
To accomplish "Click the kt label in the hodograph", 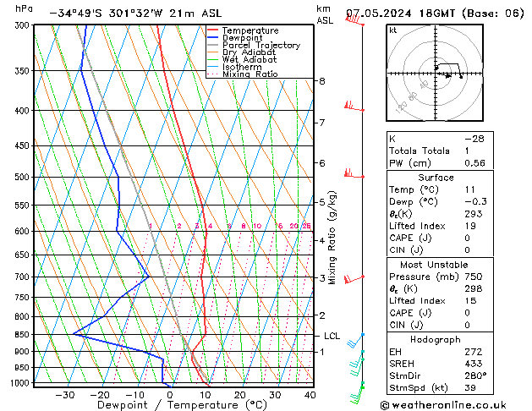I will tap(392, 30).
